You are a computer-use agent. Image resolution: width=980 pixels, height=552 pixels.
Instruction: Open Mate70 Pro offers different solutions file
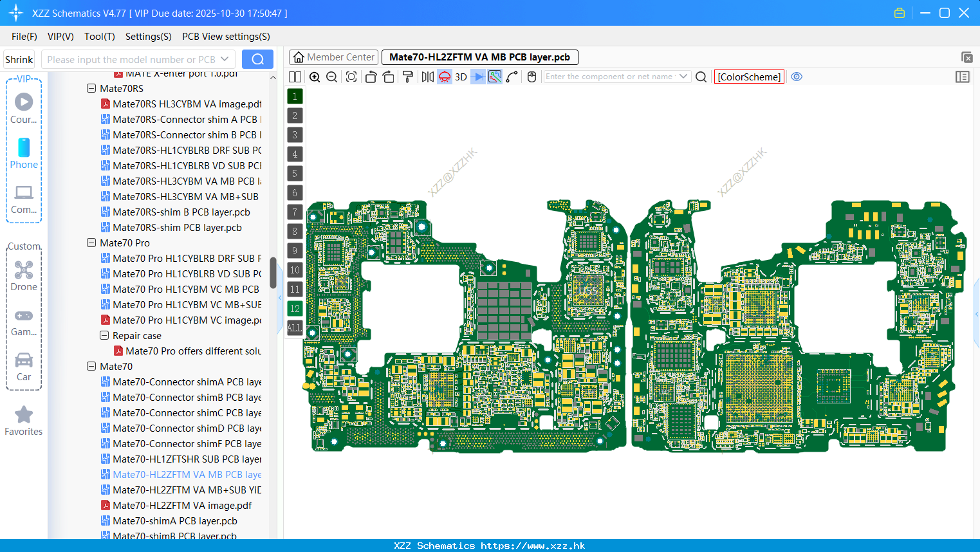click(187, 351)
